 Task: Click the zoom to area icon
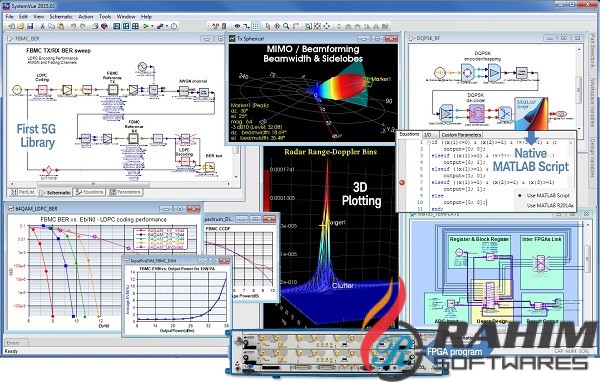pyautogui.click(x=308, y=26)
